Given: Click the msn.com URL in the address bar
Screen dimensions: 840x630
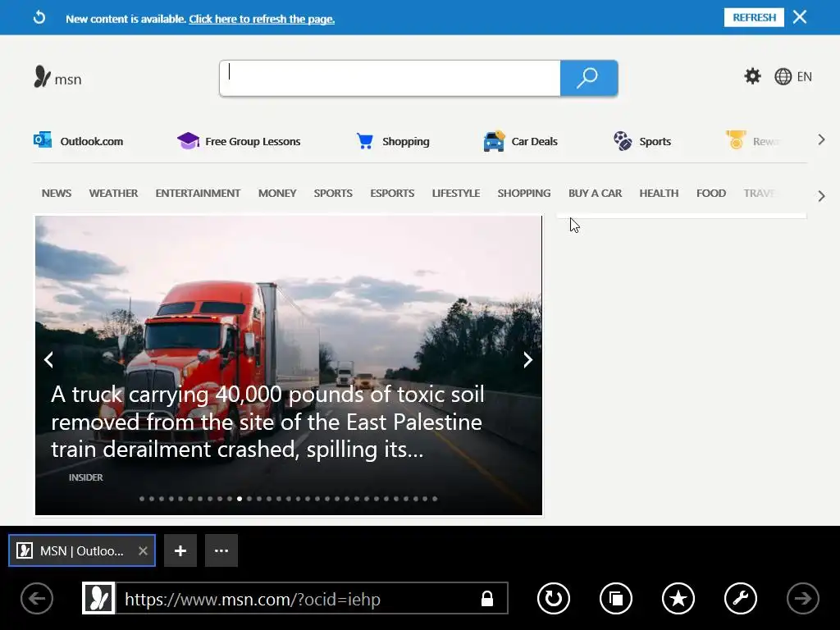Looking at the screenshot, I should (x=253, y=599).
